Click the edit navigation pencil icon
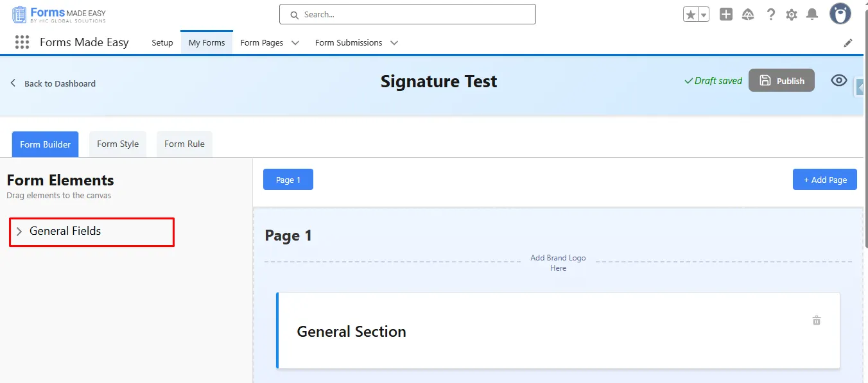The image size is (868, 383). coord(848,43)
